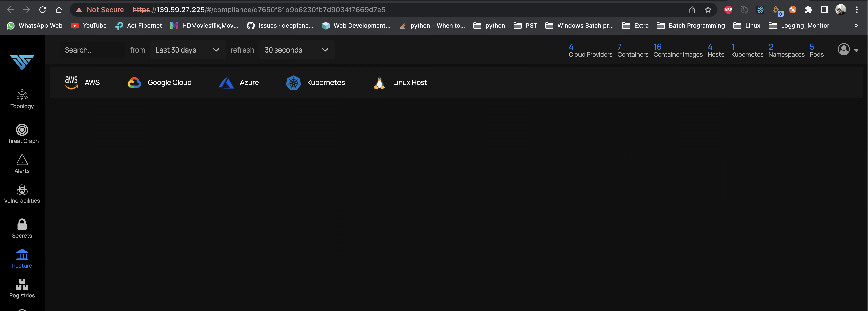Go to the browser home page
Viewport: 868px width, 311px height.
59,10
